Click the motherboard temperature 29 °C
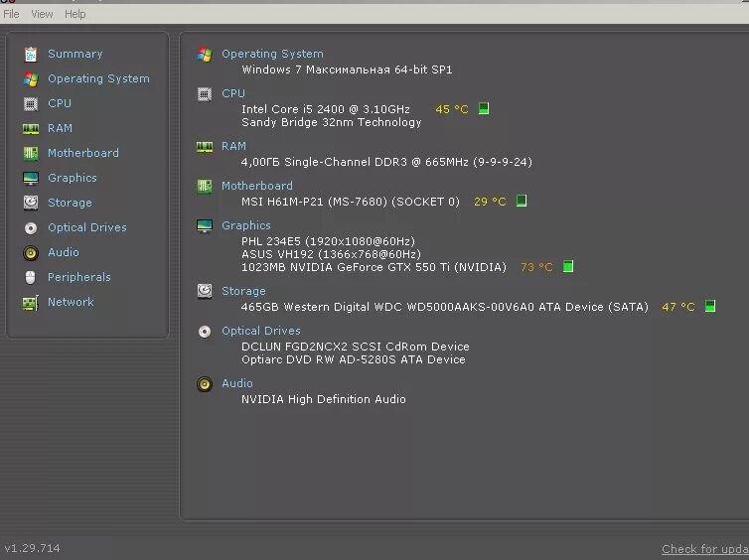Viewport: 749px width, 560px height. point(490,202)
